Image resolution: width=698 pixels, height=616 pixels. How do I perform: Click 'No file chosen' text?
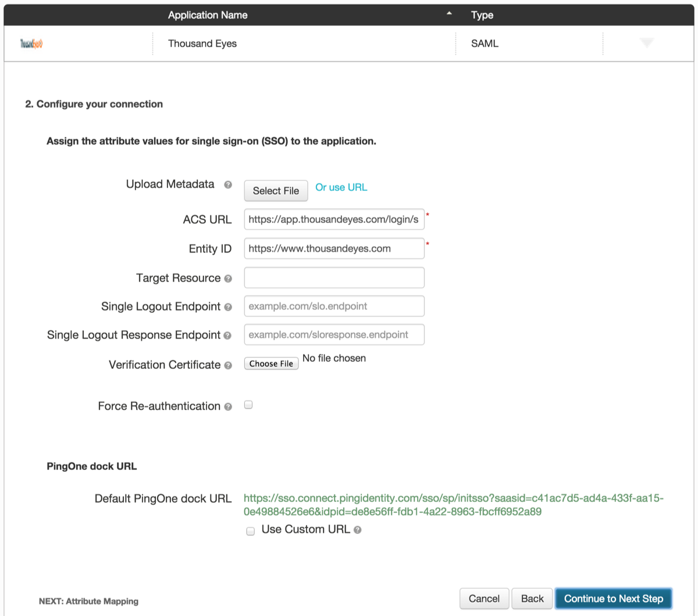[x=334, y=358]
